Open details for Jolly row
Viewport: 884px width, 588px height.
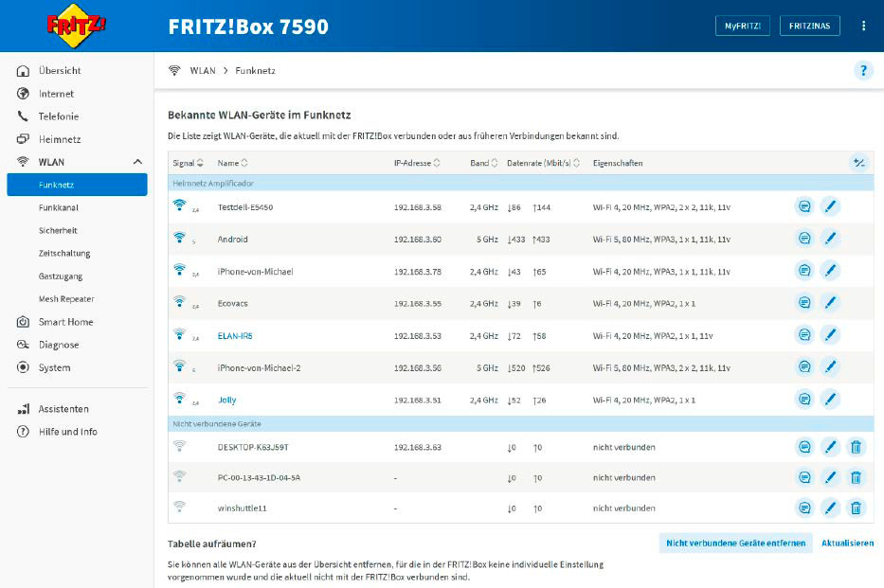pos(804,400)
